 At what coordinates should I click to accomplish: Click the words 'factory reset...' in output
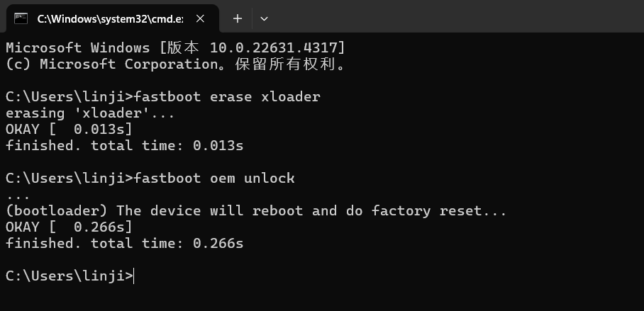pyautogui.click(x=438, y=211)
